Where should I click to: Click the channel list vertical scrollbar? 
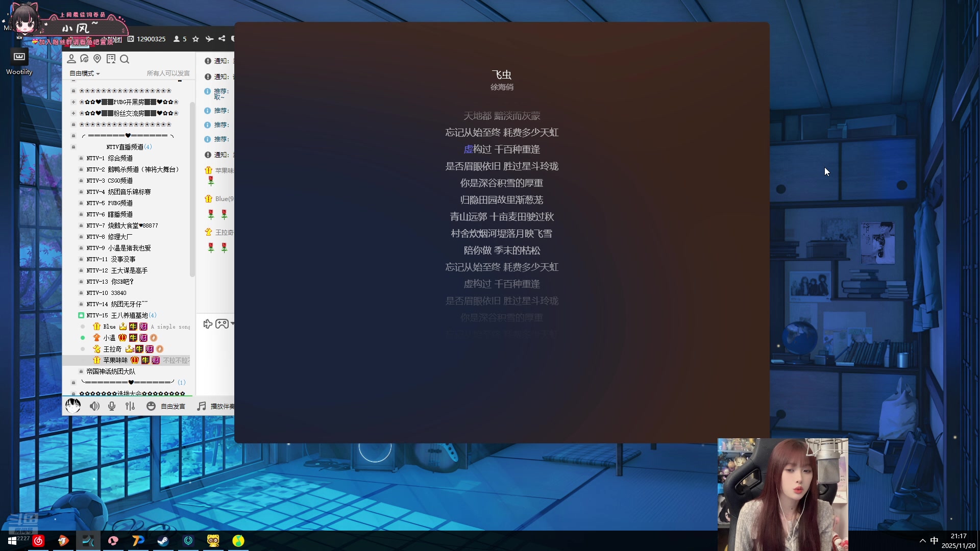tap(192, 189)
